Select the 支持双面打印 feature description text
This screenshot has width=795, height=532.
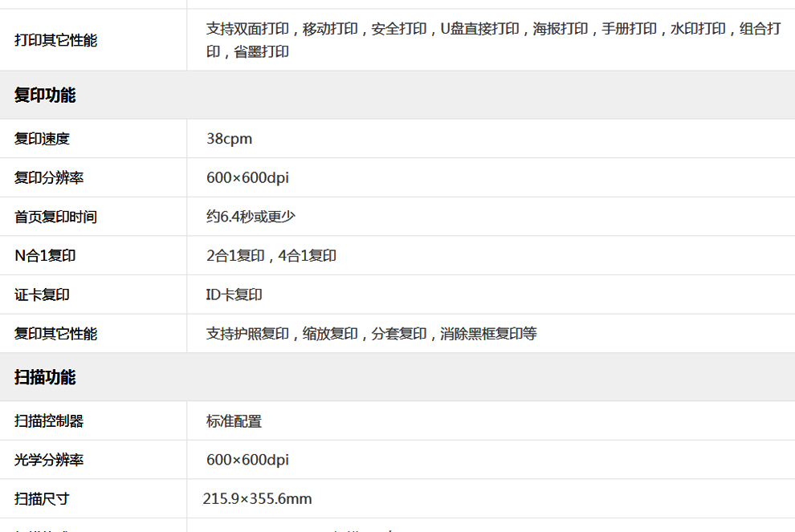point(493,40)
